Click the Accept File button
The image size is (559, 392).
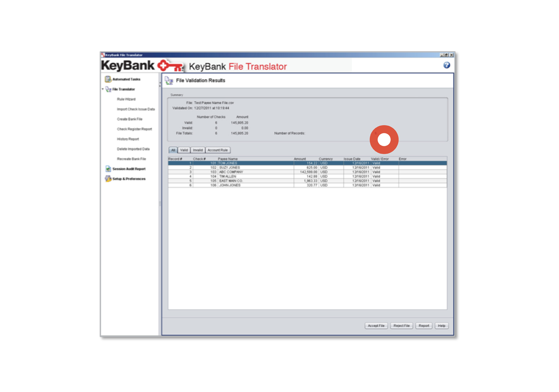(376, 326)
